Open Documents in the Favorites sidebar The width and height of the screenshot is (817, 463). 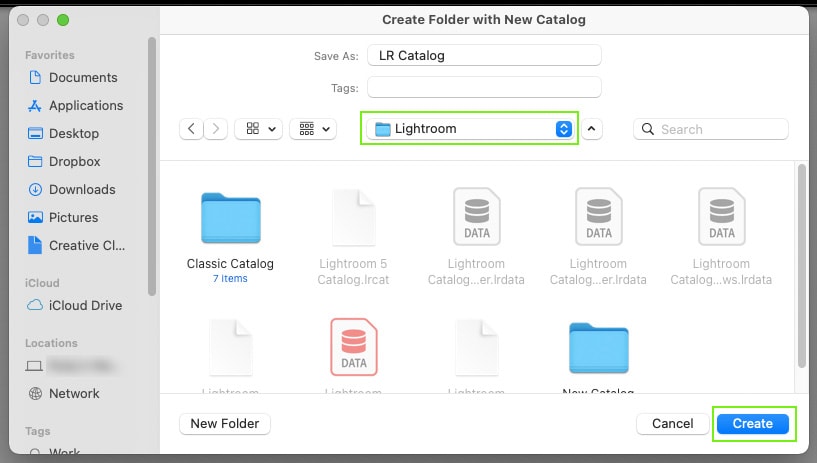73,78
